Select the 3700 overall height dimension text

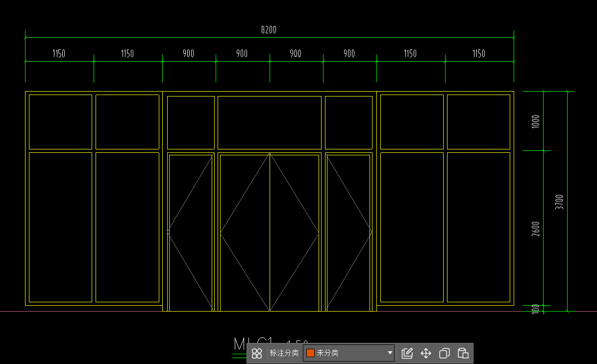(560, 202)
